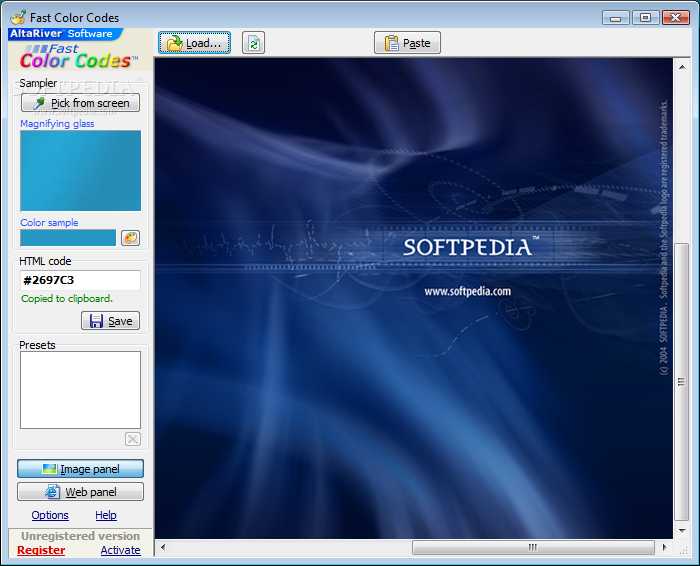Click the vertical scrollbar thumb
Image resolution: width=700 pixels, height=566 pixels.
pos(682,382)
